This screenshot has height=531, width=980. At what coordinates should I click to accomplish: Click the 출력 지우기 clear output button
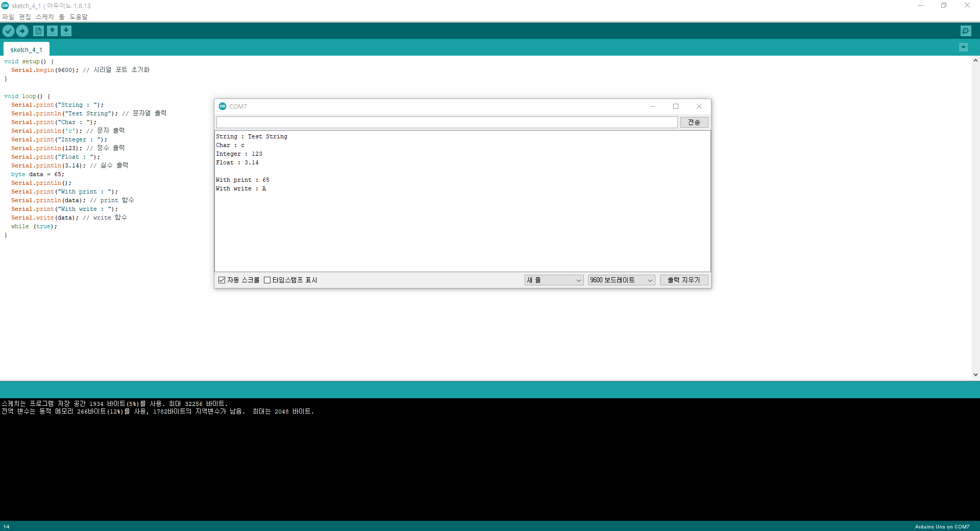click(x=683, y=280)
